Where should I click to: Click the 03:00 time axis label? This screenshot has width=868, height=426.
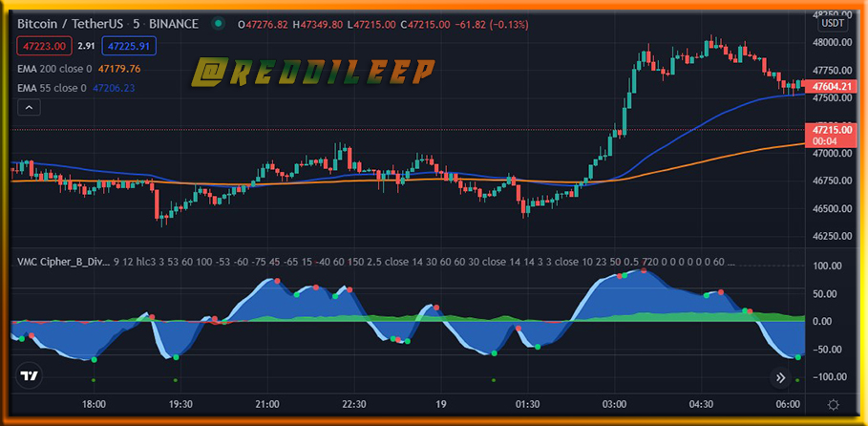tap(614, 404)
